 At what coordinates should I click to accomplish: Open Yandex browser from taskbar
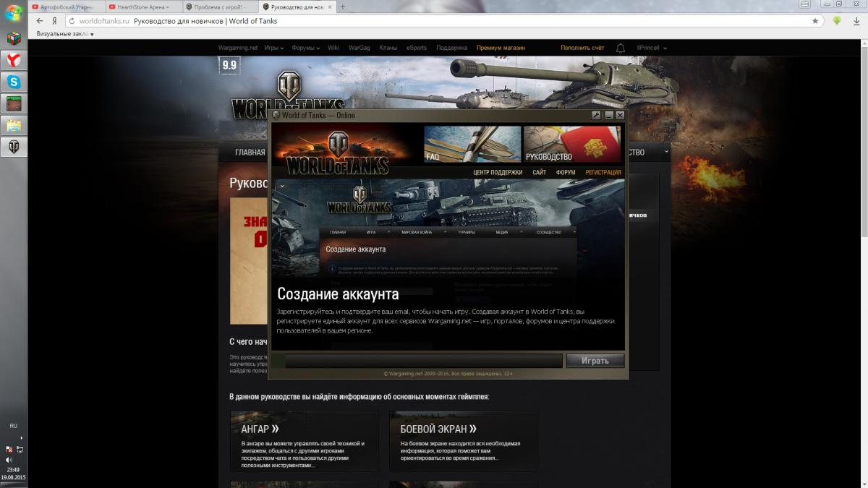tap(14, 60)
